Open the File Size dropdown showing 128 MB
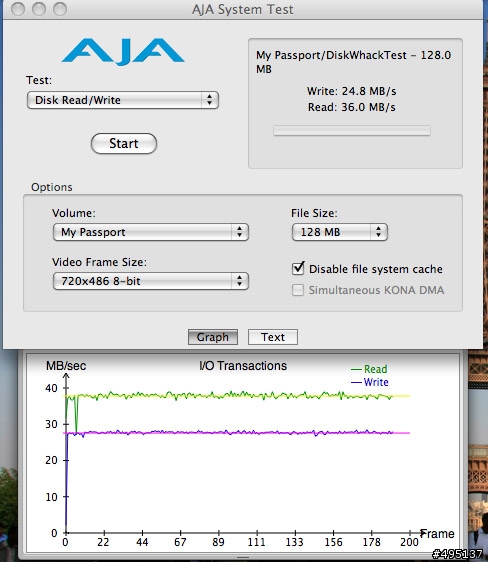This screenshot has width=488, height=562. point(340,232)
